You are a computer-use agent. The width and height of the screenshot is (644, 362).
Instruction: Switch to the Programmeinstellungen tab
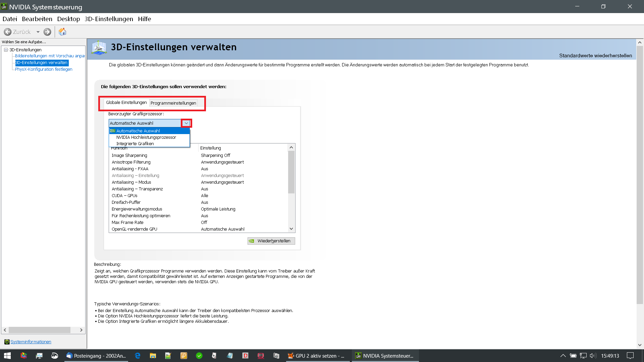(173, 103)
